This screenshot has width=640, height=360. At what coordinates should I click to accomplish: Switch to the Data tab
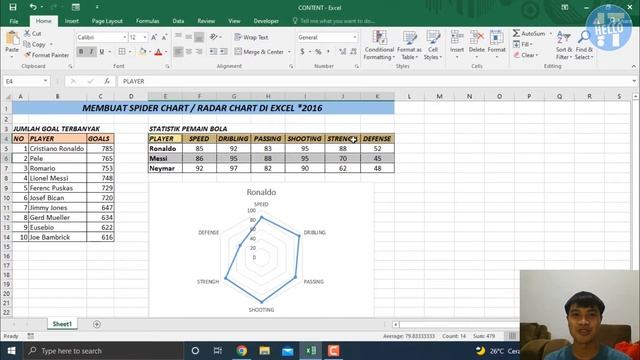pos(178,21)
